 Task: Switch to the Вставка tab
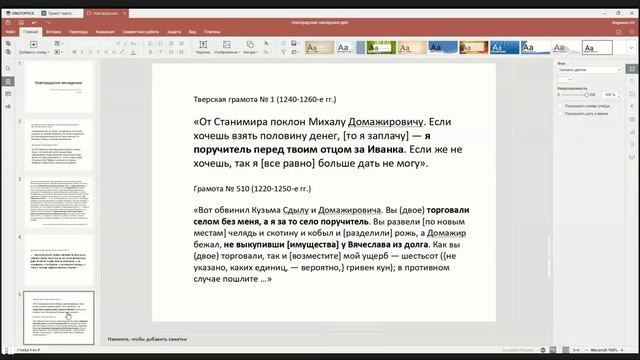pos(53,32)
